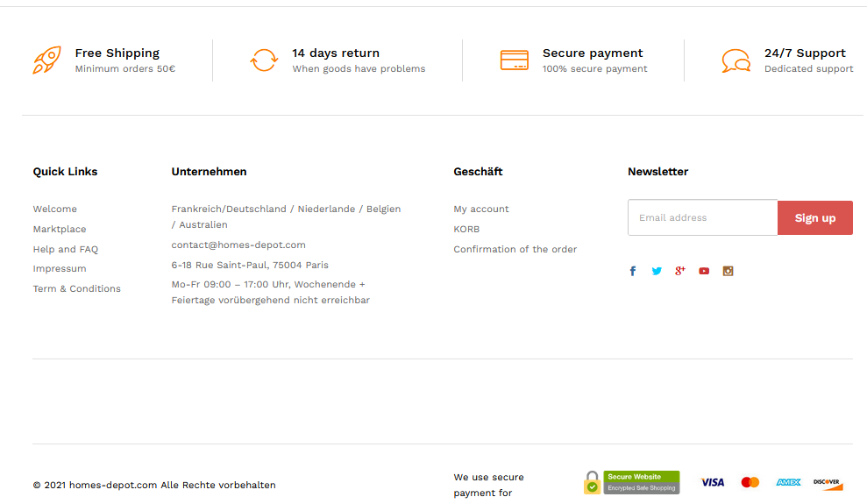Open the Impressum page link

point(59,268)
